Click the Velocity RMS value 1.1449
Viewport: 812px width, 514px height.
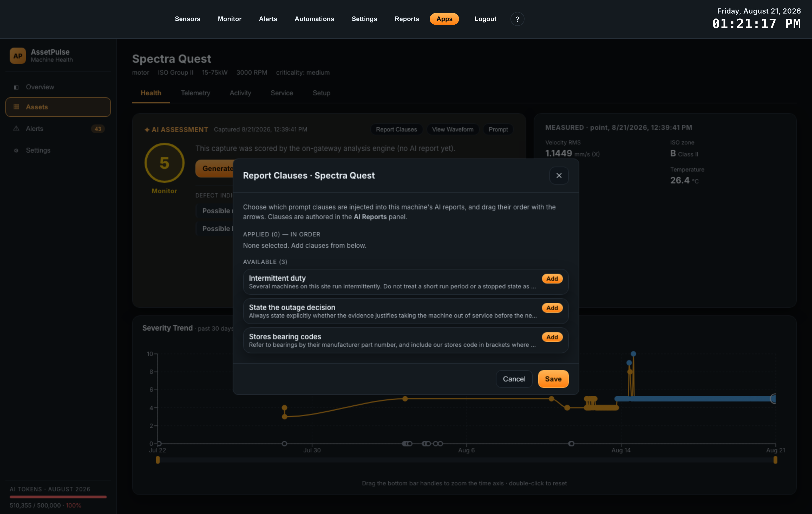point(558,153)
